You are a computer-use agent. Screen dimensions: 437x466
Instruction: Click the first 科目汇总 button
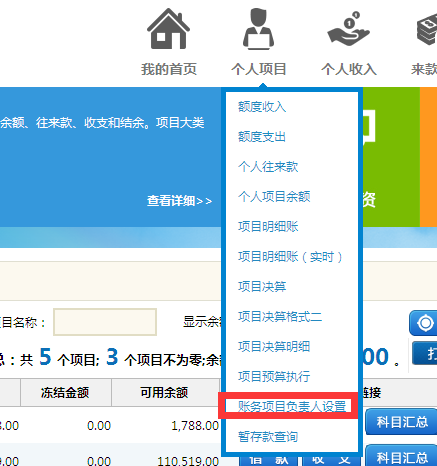point(402,422)
